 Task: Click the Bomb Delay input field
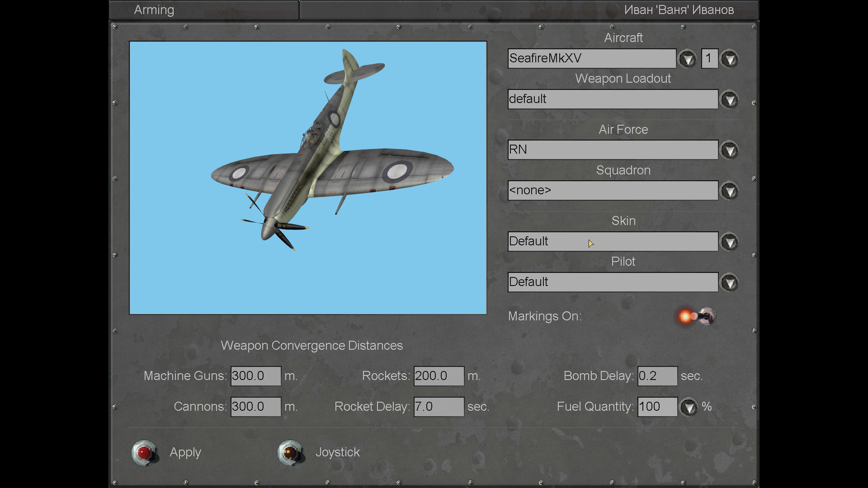pyautogui.click(x=657, y=376)
